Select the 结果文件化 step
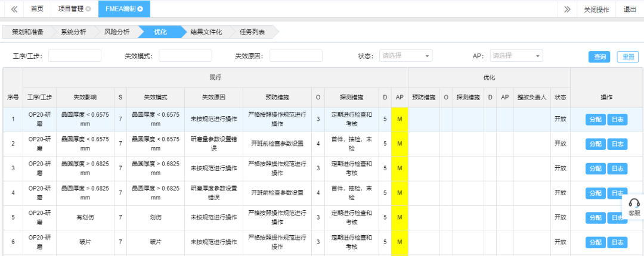Image resolution: width=644 pixels, height=256 pixels. (206, 32)
